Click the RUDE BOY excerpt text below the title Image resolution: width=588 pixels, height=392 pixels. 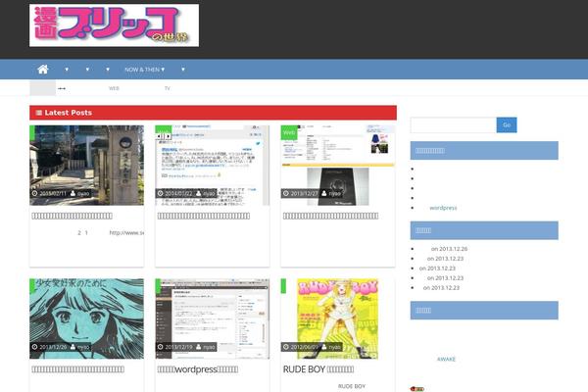(x=352, y=386)
